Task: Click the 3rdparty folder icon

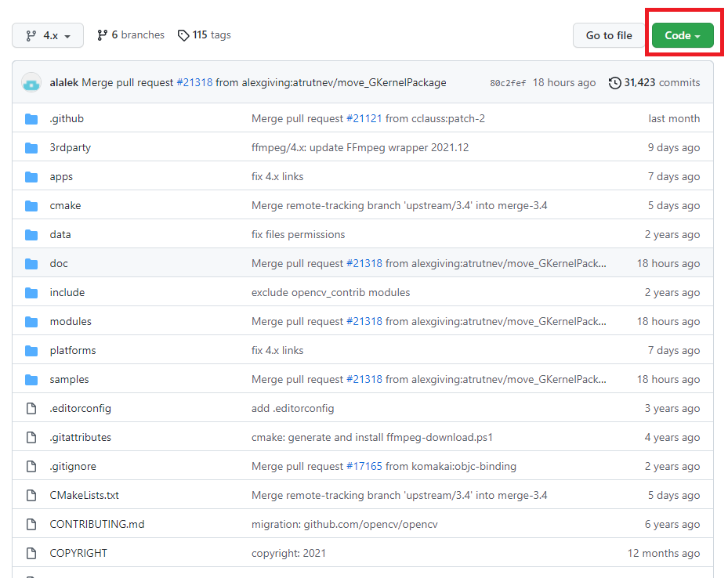Action: pos(31,148)
